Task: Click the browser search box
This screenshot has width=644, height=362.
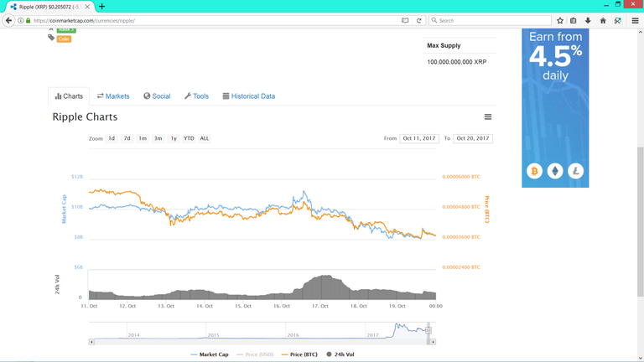Action: click(490, 20)
